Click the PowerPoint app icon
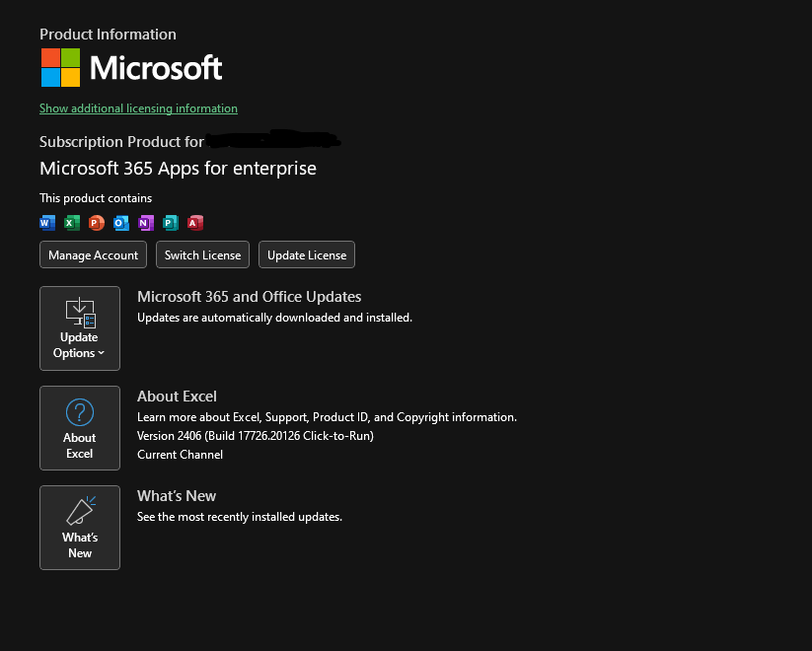Screen dimensions: 812x651 [x=97, y=223]
